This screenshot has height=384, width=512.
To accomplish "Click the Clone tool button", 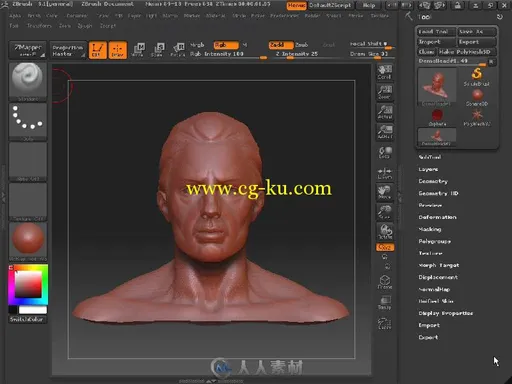I will (x=426, y=52).
